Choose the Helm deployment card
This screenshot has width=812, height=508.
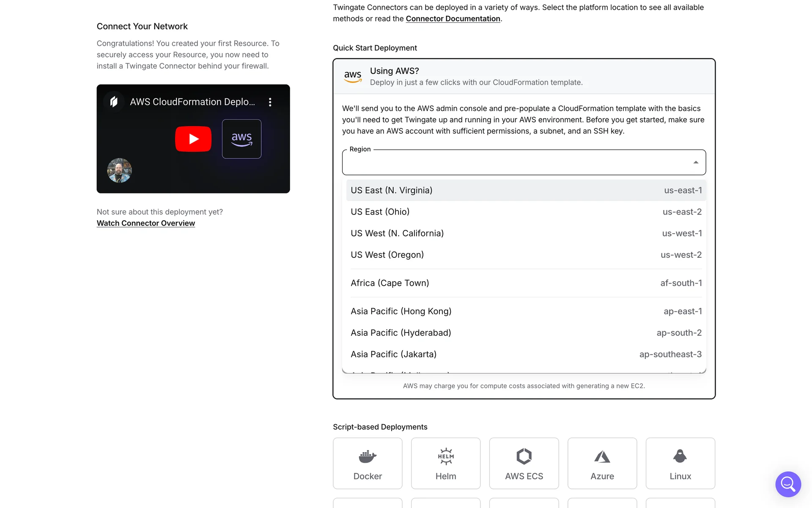point(445,463)
